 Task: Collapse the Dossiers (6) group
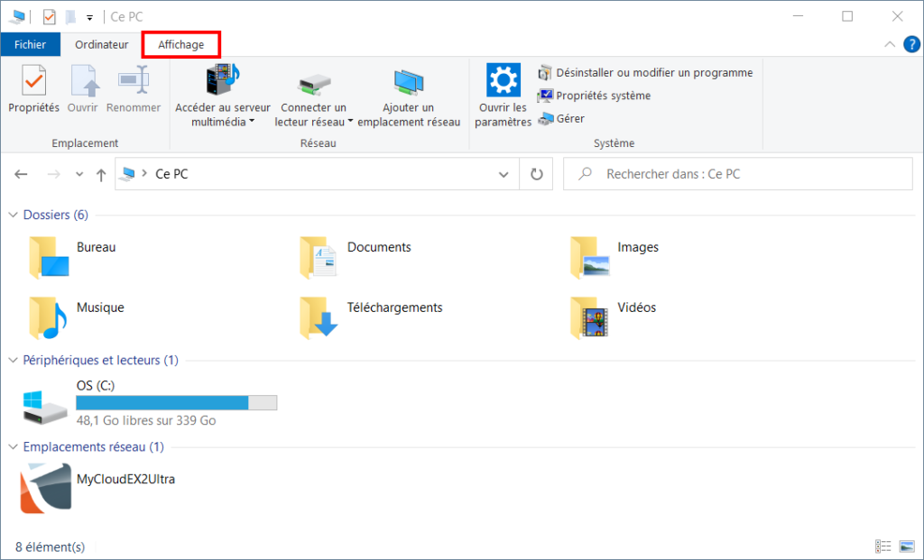click(x=13, y=215)
